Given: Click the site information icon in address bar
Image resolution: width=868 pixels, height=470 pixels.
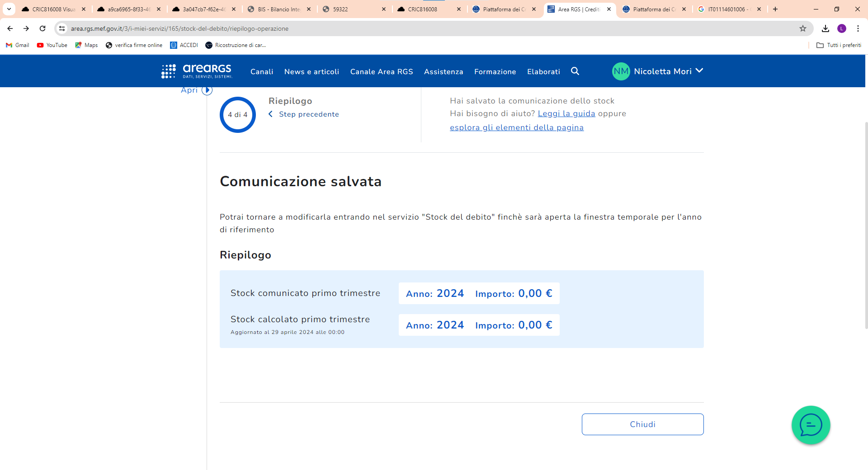Looking at the screenshot, I should (x=62, y=28).
